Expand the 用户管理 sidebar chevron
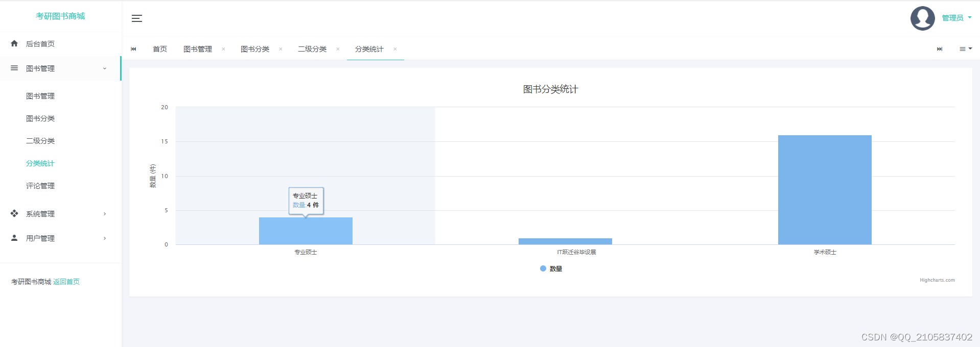 click(x=105, y=238)
